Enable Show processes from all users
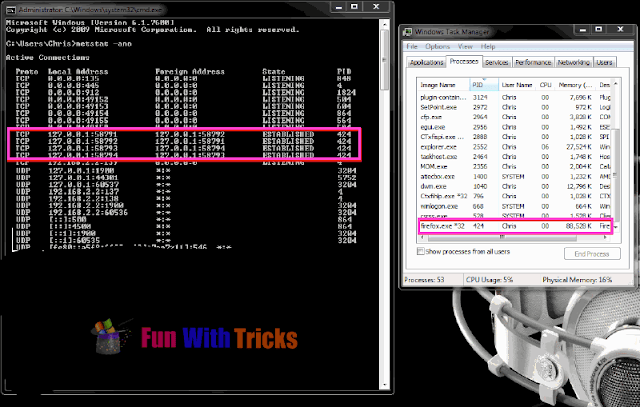This screenshot has width=640, height=407. pos(420,251)
